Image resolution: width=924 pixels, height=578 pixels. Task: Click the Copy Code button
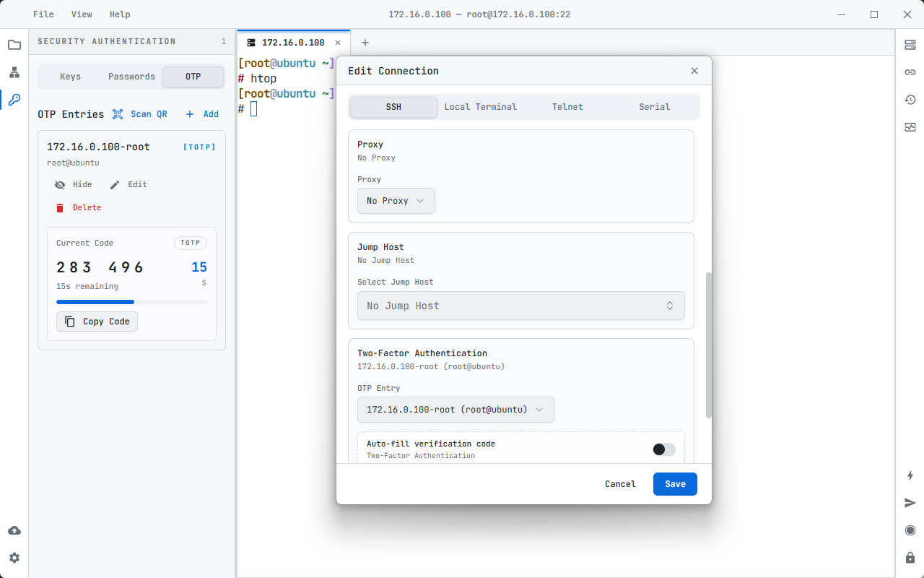tap(97, 322)
